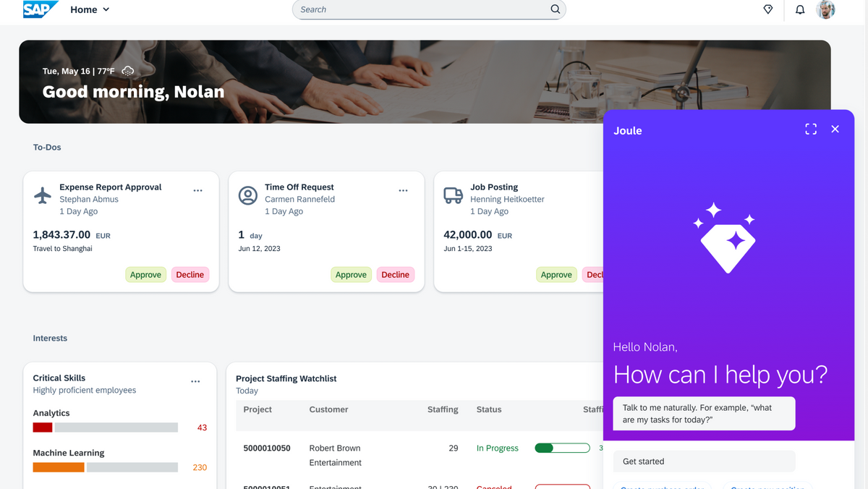Screen dimensions: 868x489
Task: Sort by the Staffing column header
Action: 443,409
